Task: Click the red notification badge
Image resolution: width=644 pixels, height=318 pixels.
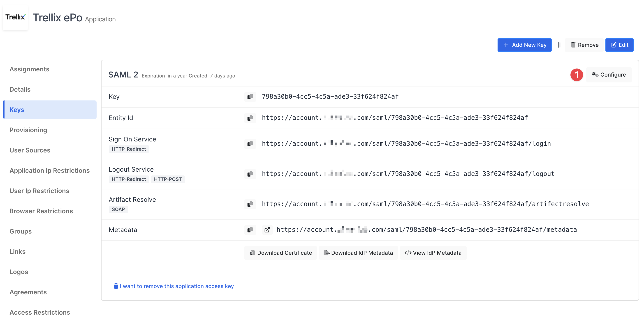Action: 577,74
